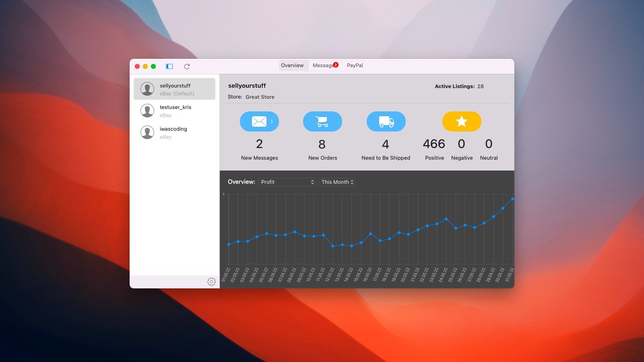This screenshot has width=644, height=362.
Task: Click the last data point on the profit chart
Action: (512, 199)
